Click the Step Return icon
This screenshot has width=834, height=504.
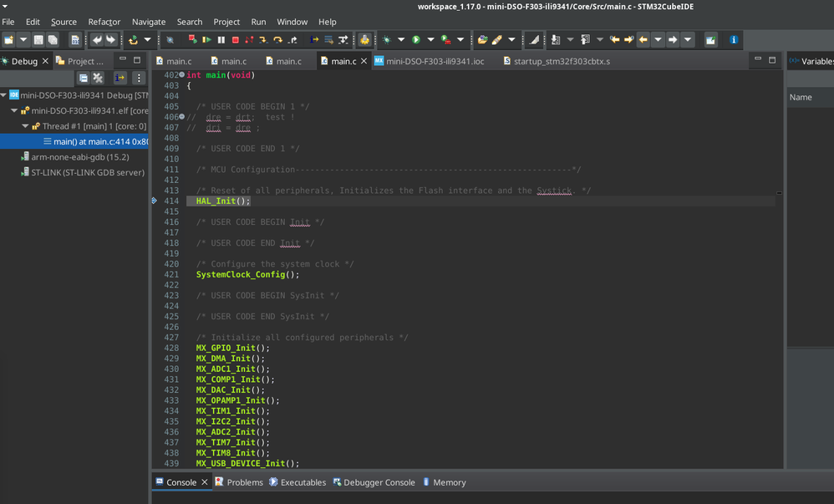point(292,40)
